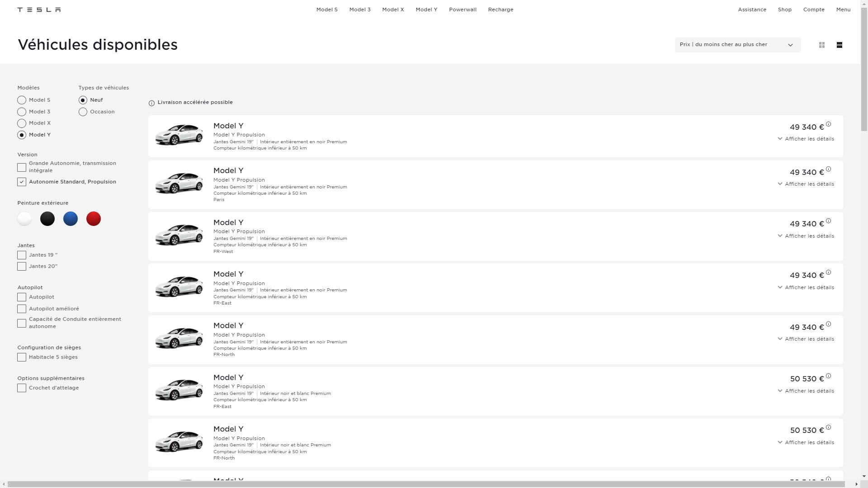Viewport: 868px width, 488px height.
Task: Open Powerwall in top navigation
Action: point(462,9)
